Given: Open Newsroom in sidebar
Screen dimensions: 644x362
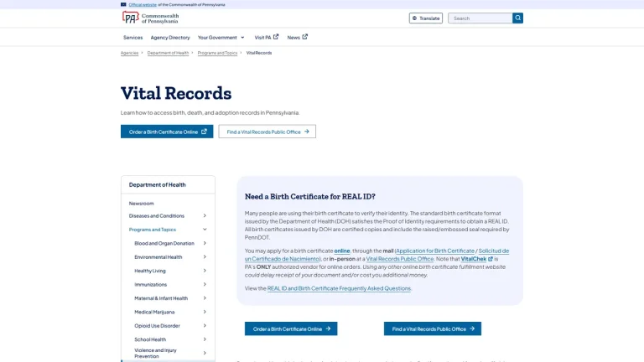Looking at the screenshot, I should point(141,204).
